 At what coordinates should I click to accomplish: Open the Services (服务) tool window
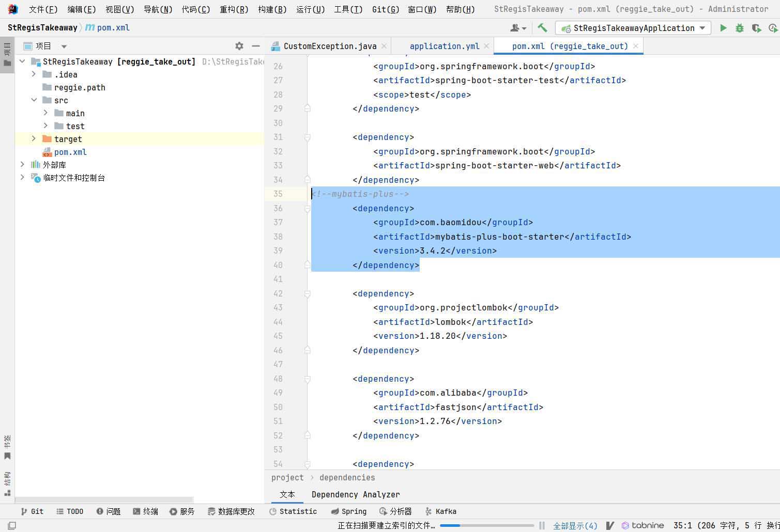click(x=182, y=511)
